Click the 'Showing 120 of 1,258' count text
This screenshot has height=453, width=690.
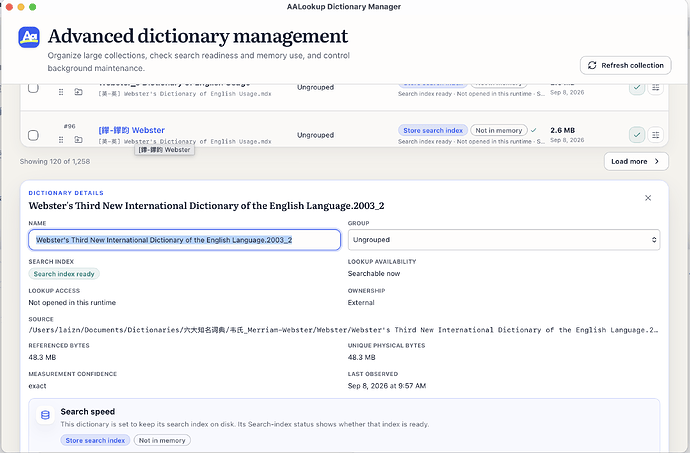55,162
